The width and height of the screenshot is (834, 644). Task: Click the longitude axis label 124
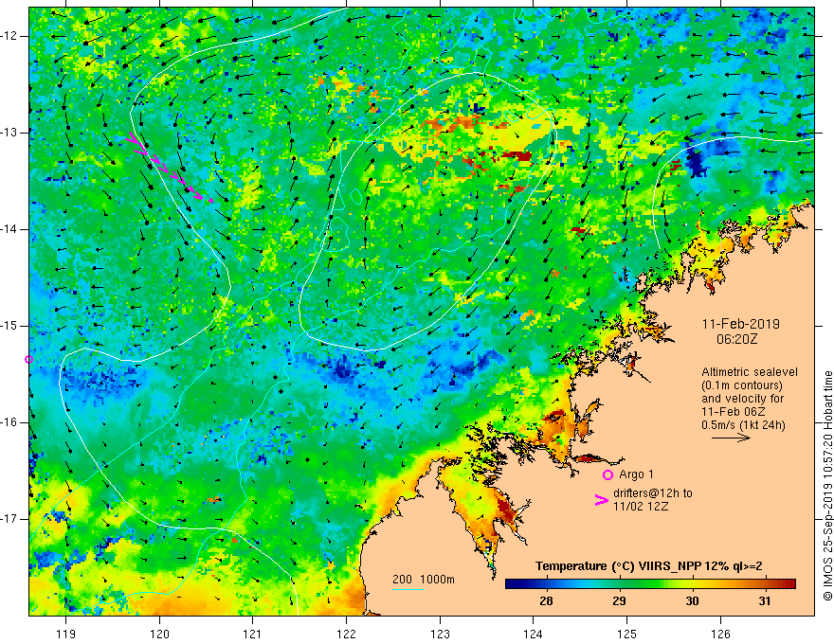(533, 634)
